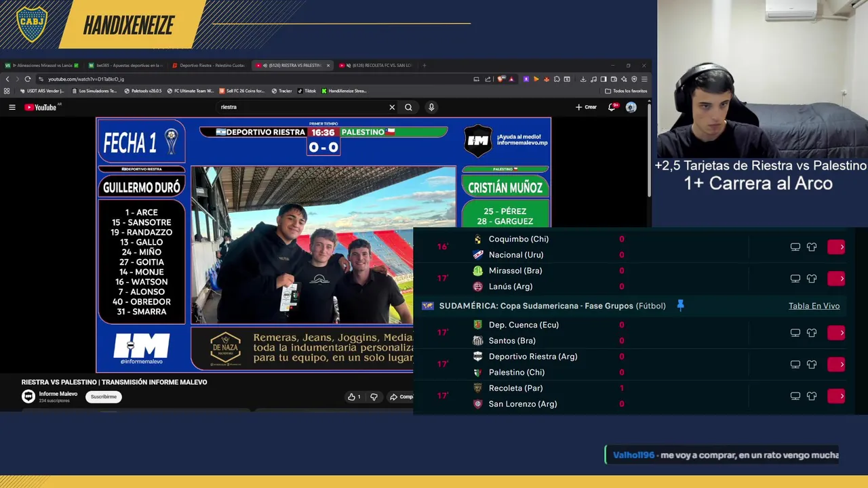The width and height of the screenshot is (868, 488).
Task: Open Mirassol vs Lanús match red arrow
Action: tap(836, 279)
